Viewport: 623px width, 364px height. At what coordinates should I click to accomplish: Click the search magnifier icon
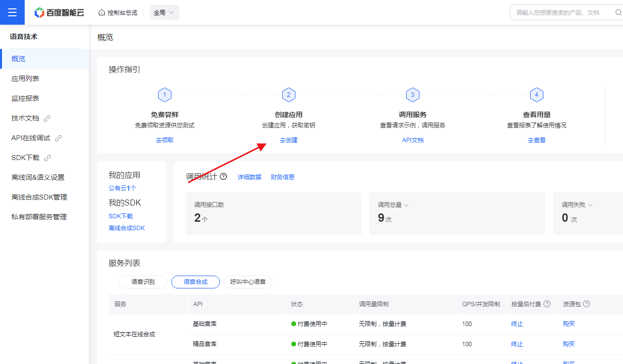coord(618,12)
